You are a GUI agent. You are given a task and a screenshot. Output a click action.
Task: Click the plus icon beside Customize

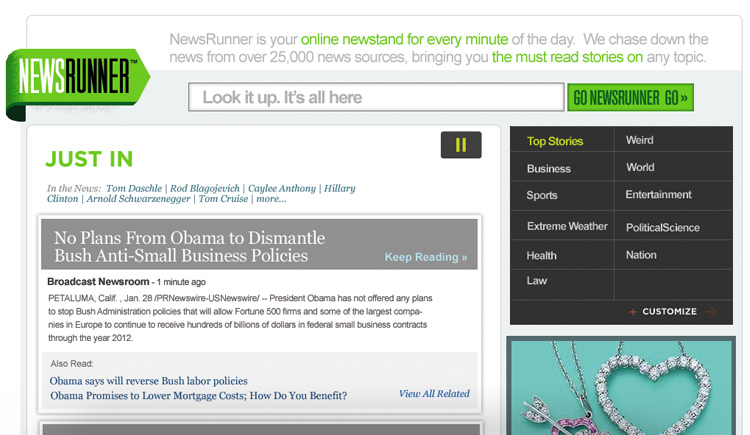pos(633,312)
